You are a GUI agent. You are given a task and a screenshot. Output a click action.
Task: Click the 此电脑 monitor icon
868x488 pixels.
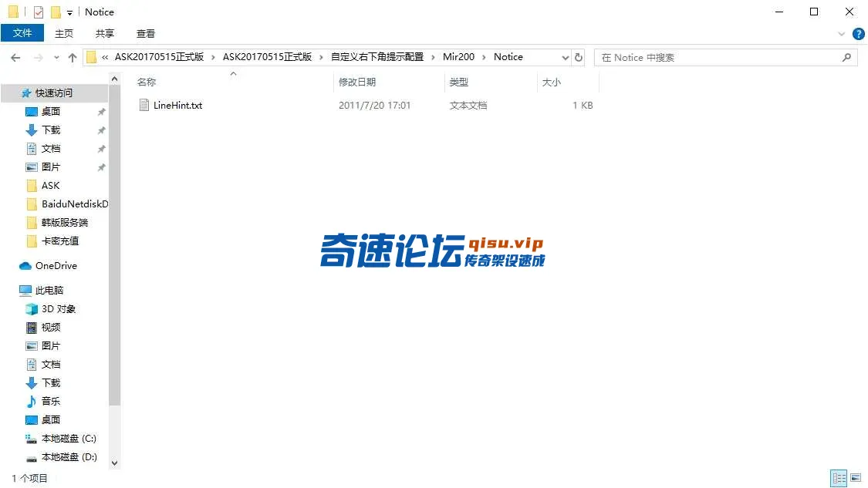click(x=25, y=291)
